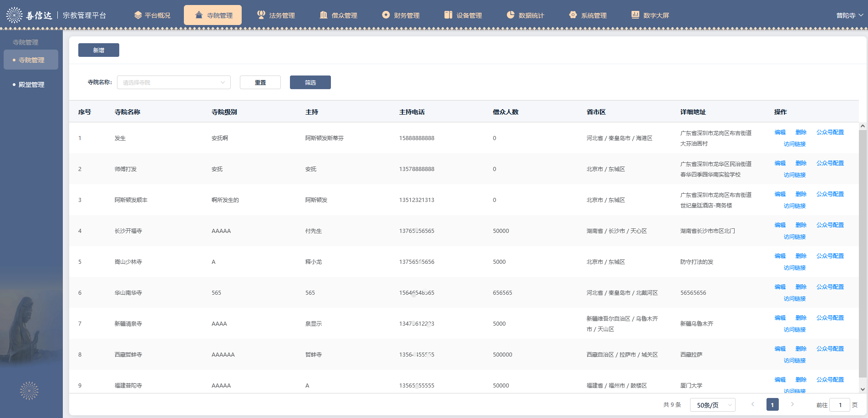Click the 财务管理 nav icon
This screenshot has height=418, width=868.
coord(386,15)
